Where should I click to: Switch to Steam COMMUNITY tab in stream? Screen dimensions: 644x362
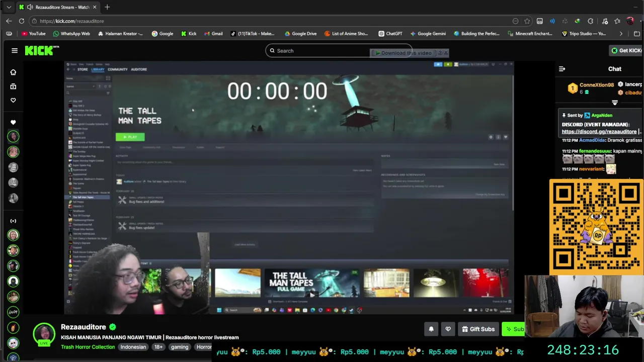click(x=117, y=69)
